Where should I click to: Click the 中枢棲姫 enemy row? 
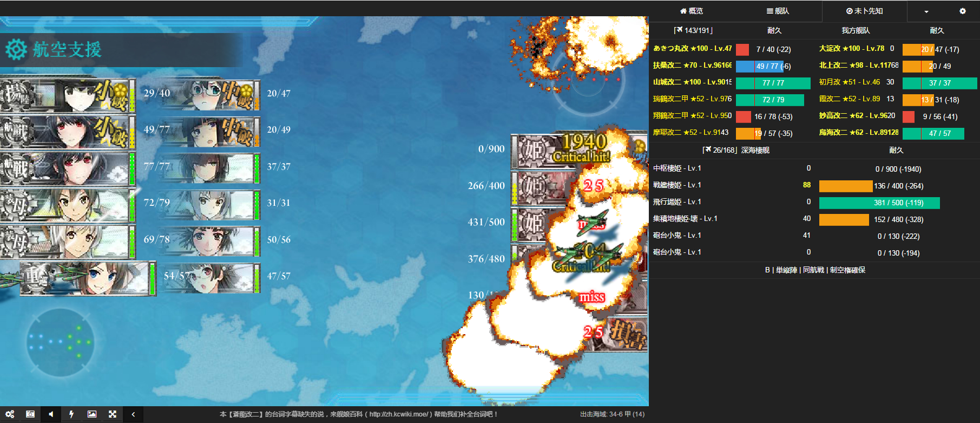814,169
